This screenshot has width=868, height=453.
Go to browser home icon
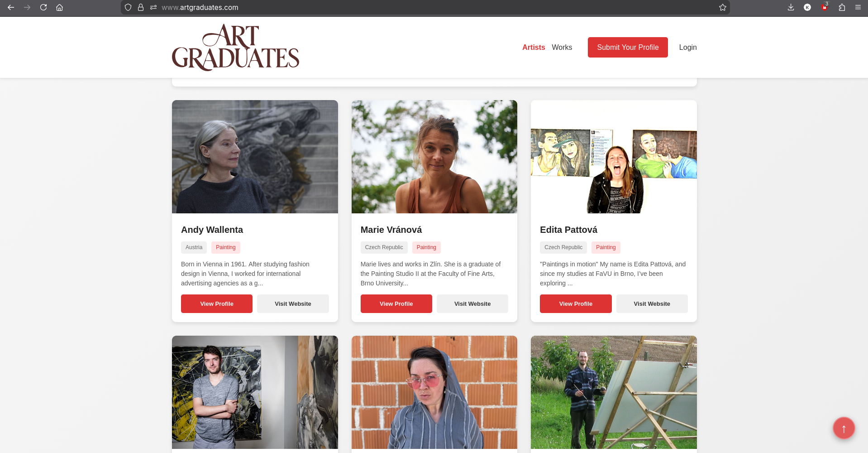59,7
